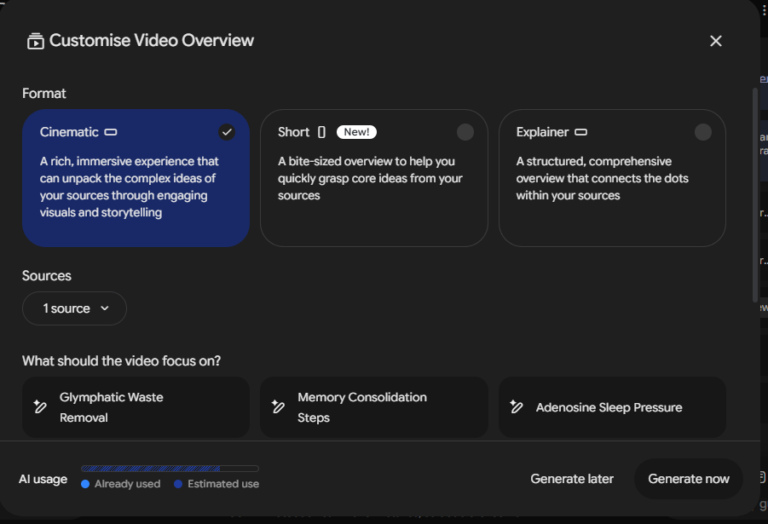
Task: Click the Short format description text
Action: point(370,178)
